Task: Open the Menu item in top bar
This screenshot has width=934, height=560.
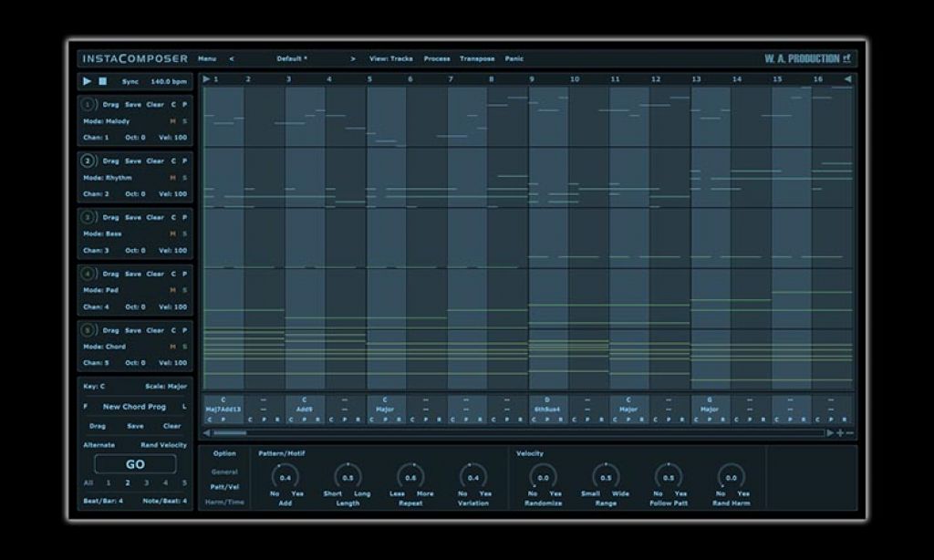Action: [207, 59]
